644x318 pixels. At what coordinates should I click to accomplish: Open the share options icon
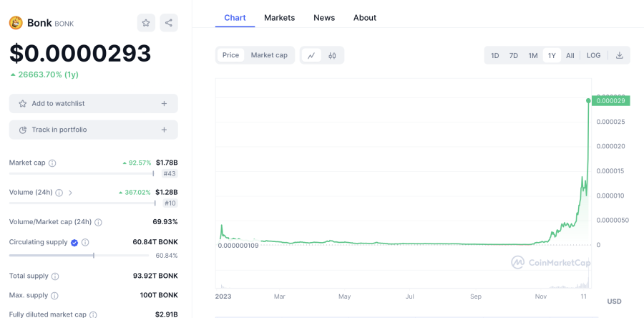tap(169, 23)
